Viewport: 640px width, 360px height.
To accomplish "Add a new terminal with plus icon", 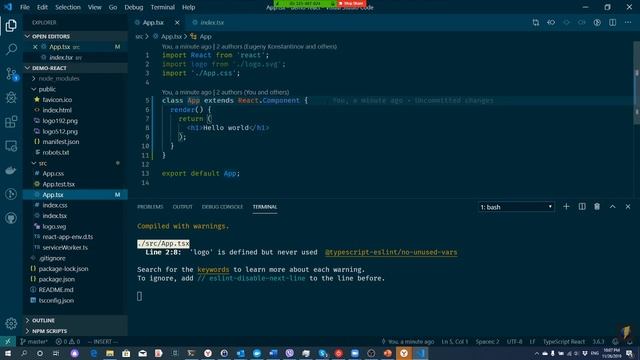I will [566, 207].
